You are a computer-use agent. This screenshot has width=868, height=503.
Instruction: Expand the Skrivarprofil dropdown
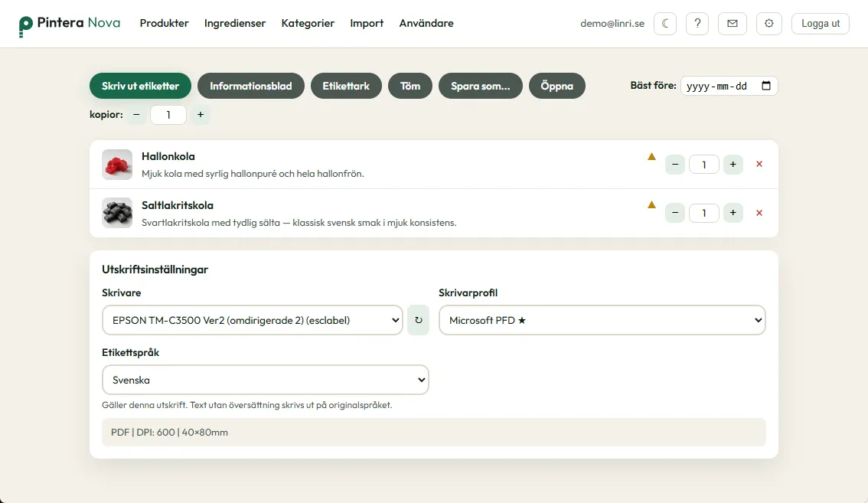(x=602, y=320)
